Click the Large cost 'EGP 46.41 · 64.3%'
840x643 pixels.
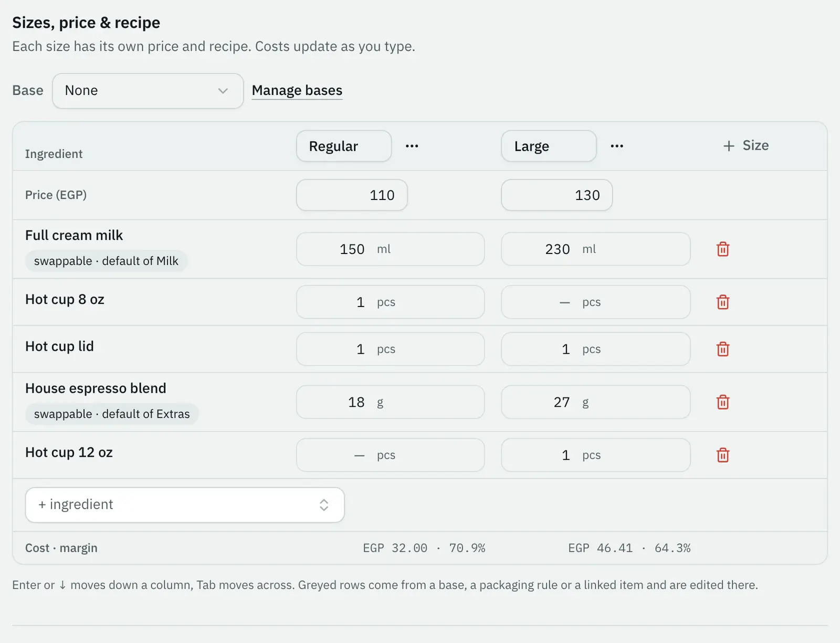629,548
